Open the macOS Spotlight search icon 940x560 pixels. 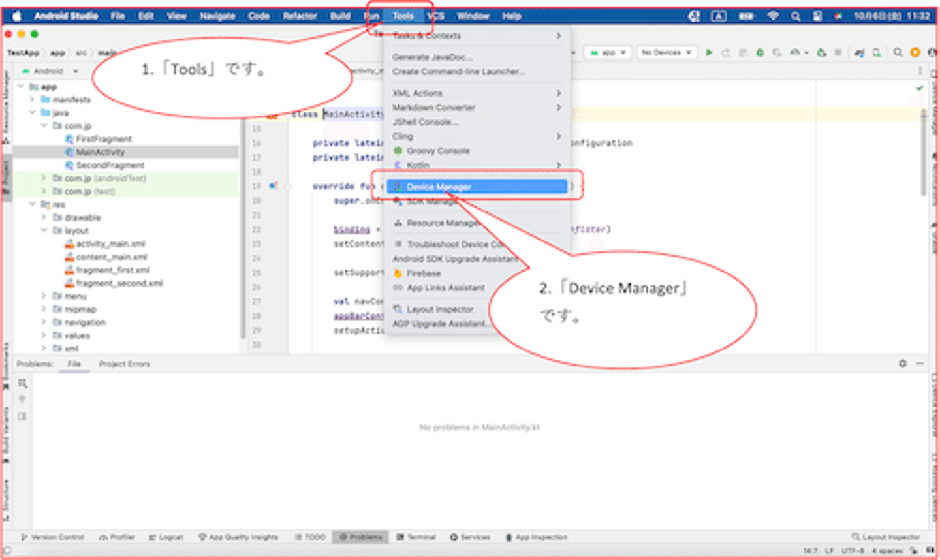pos(796,16)
